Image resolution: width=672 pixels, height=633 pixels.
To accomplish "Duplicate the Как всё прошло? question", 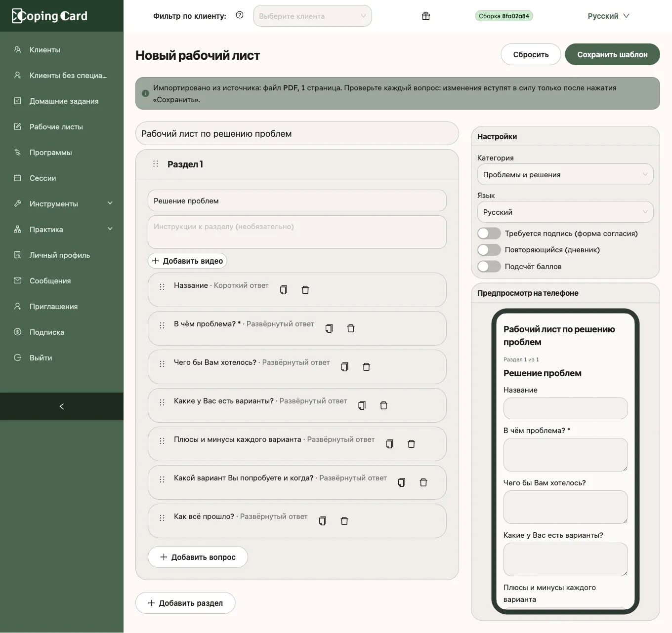I will 323,521.
